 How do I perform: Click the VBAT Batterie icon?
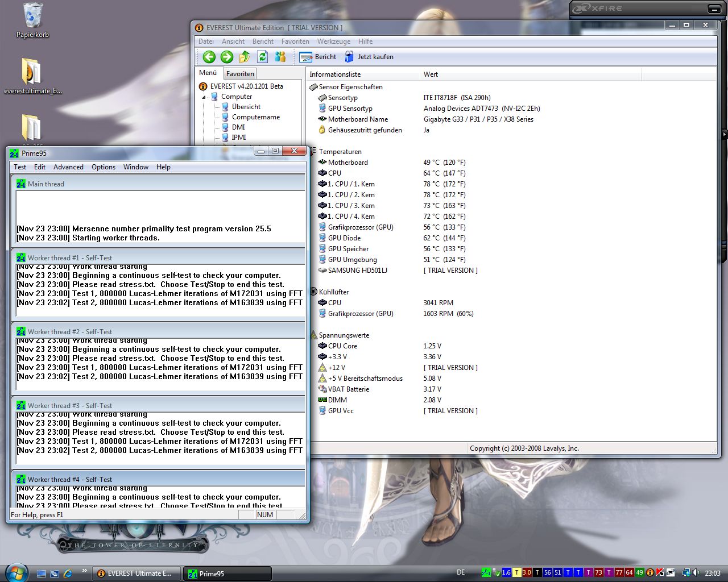322,389
